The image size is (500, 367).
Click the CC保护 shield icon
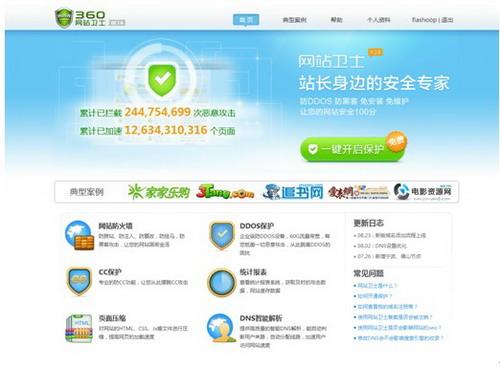tap(79, 281)
